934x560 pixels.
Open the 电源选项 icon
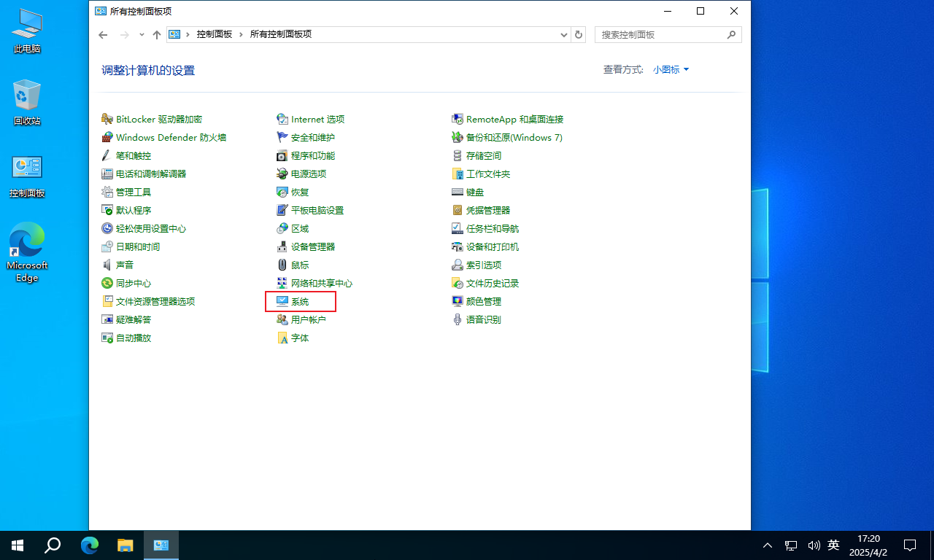[282, 174]
